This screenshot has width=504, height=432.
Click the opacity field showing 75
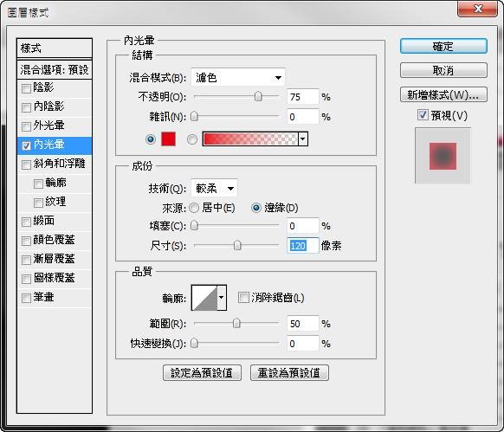tap(302, 97)
